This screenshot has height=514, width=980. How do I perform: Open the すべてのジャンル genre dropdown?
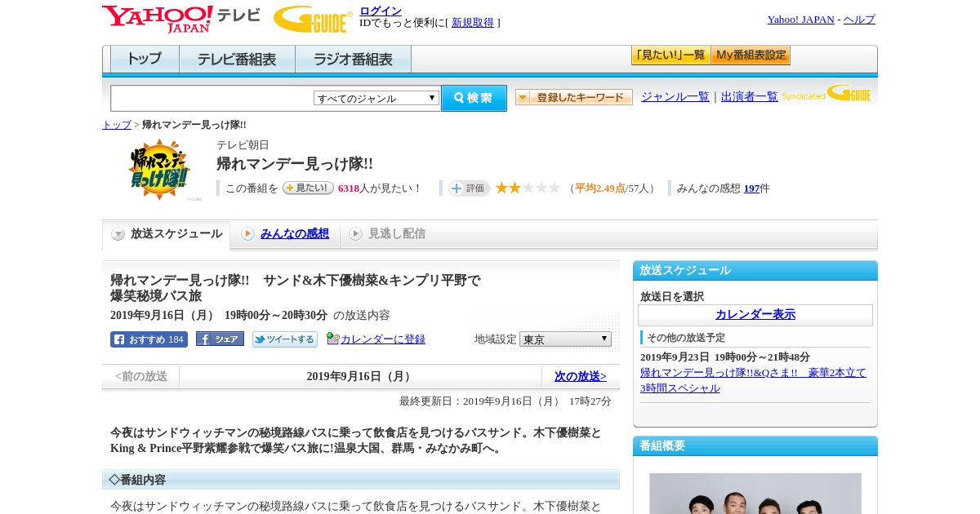(376, 98)
